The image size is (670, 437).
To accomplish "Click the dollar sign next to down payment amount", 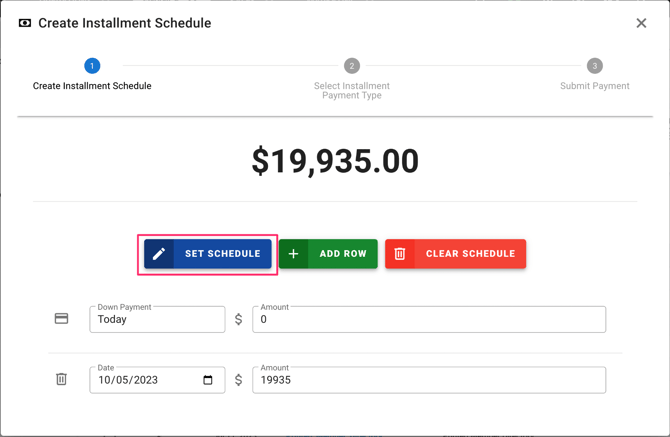I will pos(238,320).
